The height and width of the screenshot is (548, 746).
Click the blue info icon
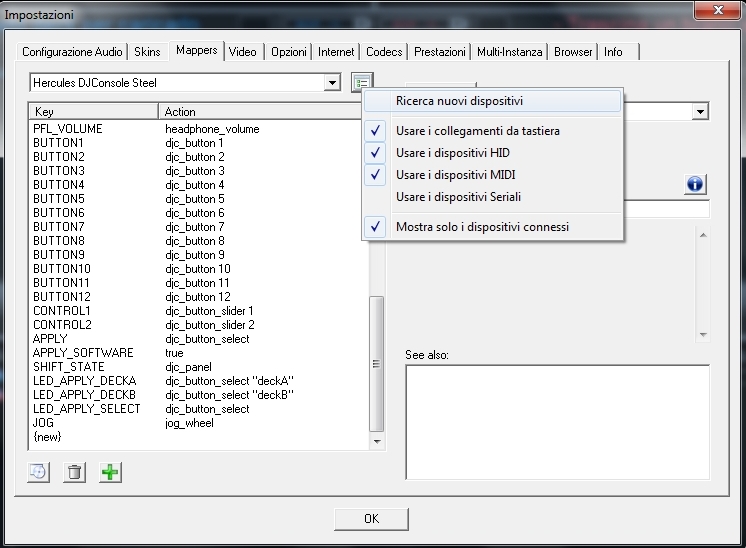point(696,184)
